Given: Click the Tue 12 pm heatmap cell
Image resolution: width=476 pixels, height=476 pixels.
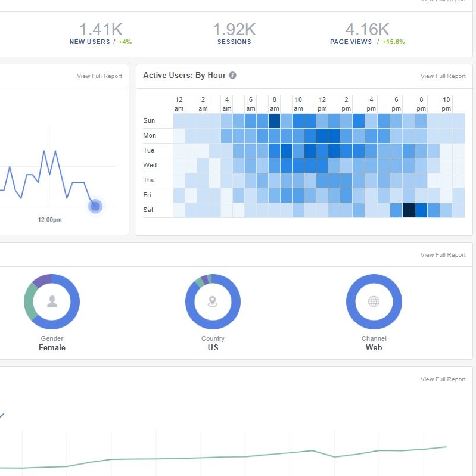Looking at the screenshot, I should coord(322,151).
